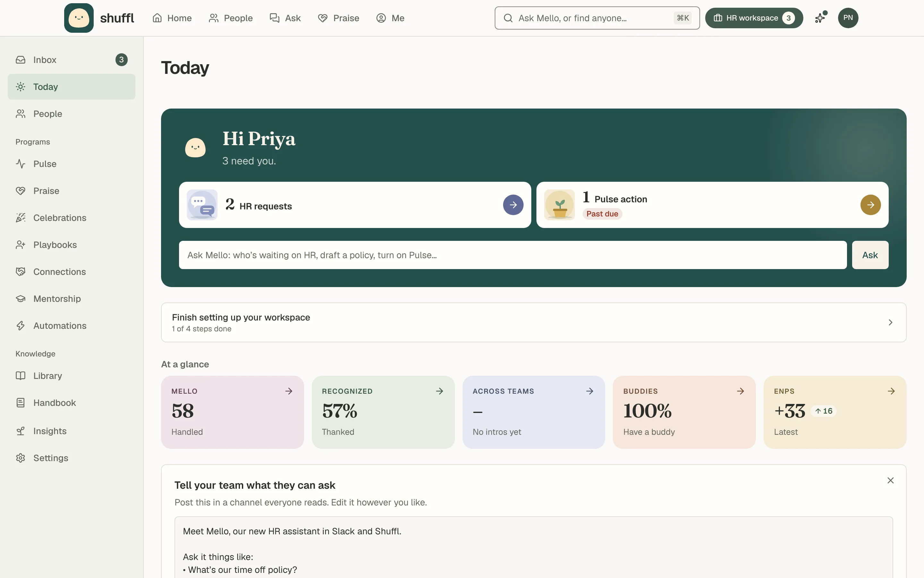Click the Meet Mello message text box

(x=534, y=547)
